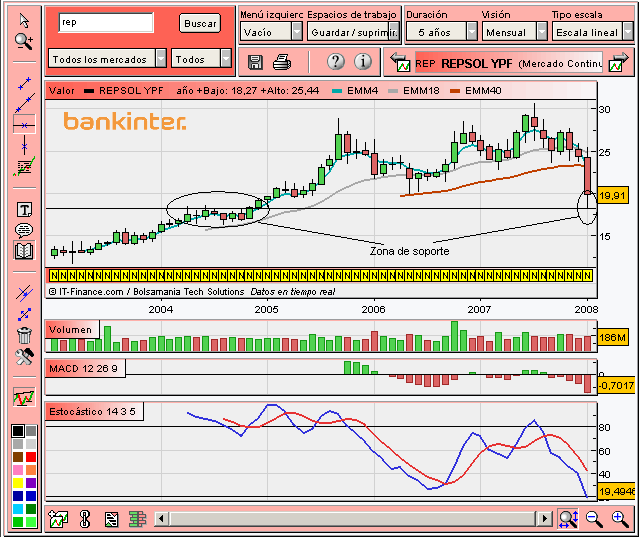Open the Todos los mercados dropdown
The width and height of the screenshot is (641, 537).
[107, 59]
